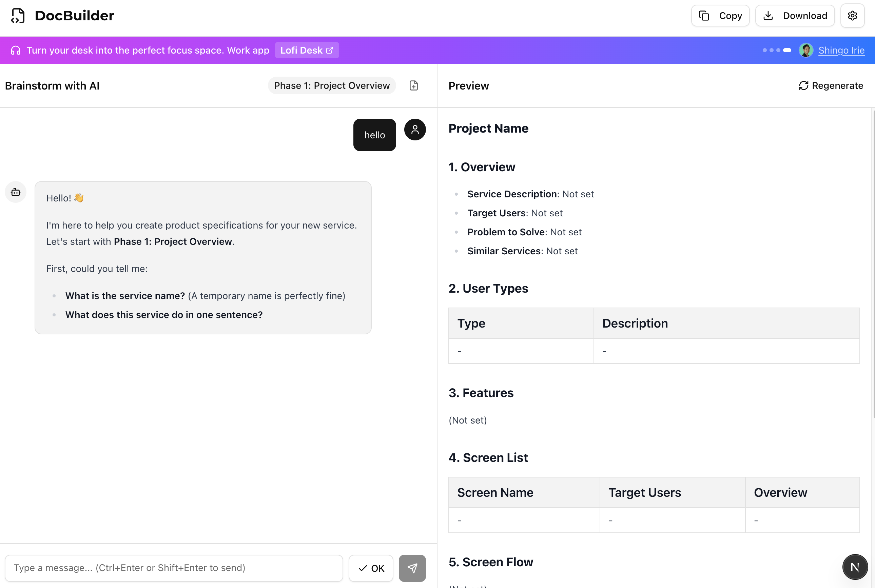Open the Phase 1: Project Overview selector
Screen dimensions: 875x588
332,85
